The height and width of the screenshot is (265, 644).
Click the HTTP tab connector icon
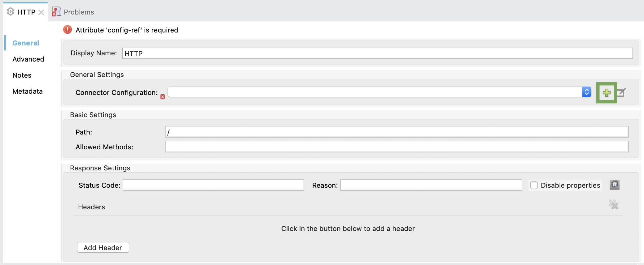pyautogui.click(x=11, y=12)
